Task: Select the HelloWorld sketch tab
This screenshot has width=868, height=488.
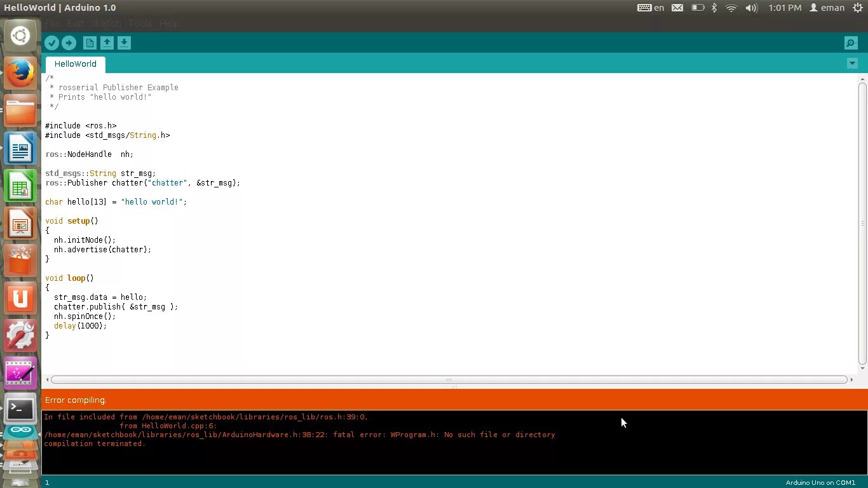Action: coord(76,64)
